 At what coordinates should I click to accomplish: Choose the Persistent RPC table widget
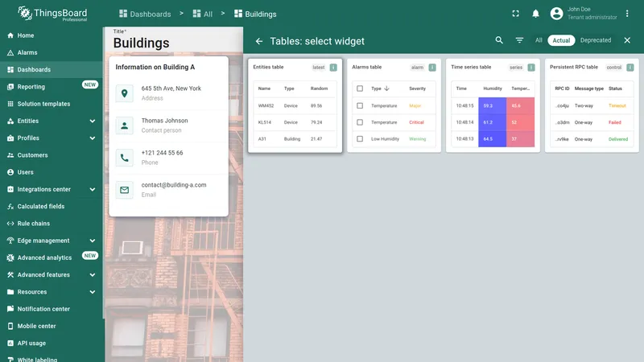tap(592, 105)
